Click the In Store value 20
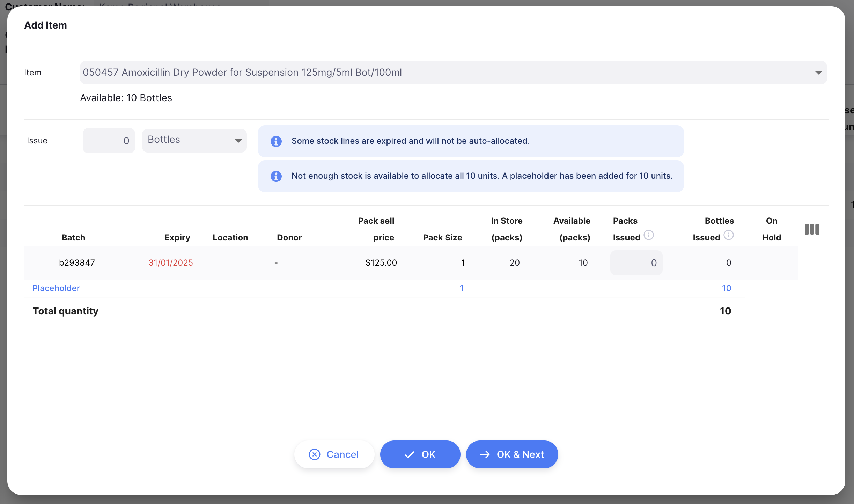 click(x=515, y=262)
